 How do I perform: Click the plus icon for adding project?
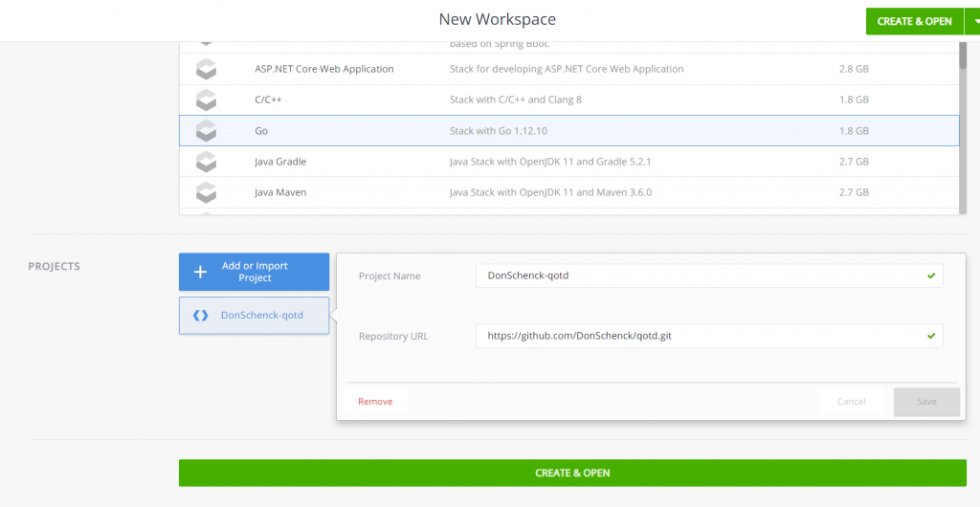200,272
